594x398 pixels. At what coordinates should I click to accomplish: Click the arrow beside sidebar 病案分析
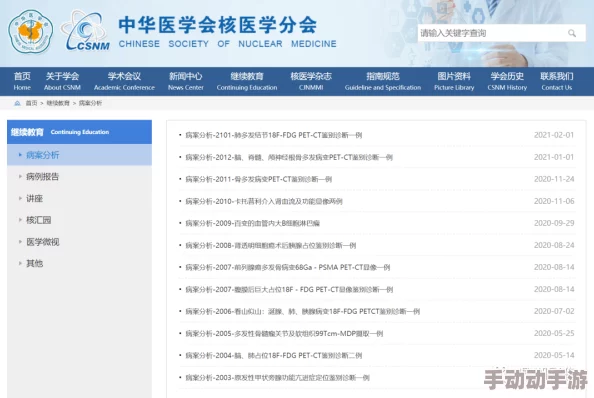click(x=20, y=155)
